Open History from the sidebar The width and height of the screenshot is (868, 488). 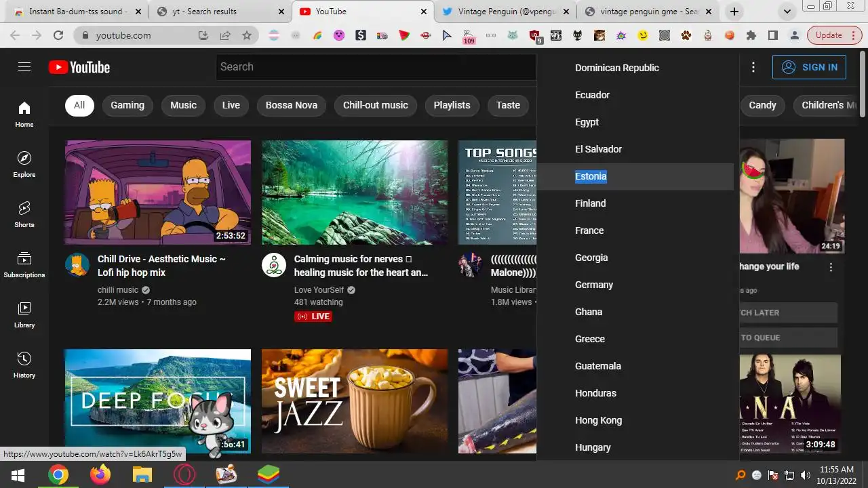point(24,365)
